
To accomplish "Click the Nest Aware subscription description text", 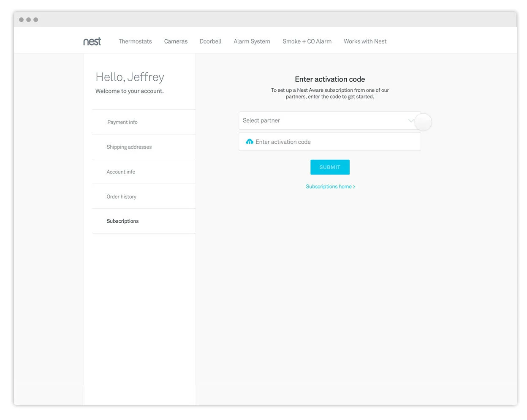I will click(x=330, y=93).
